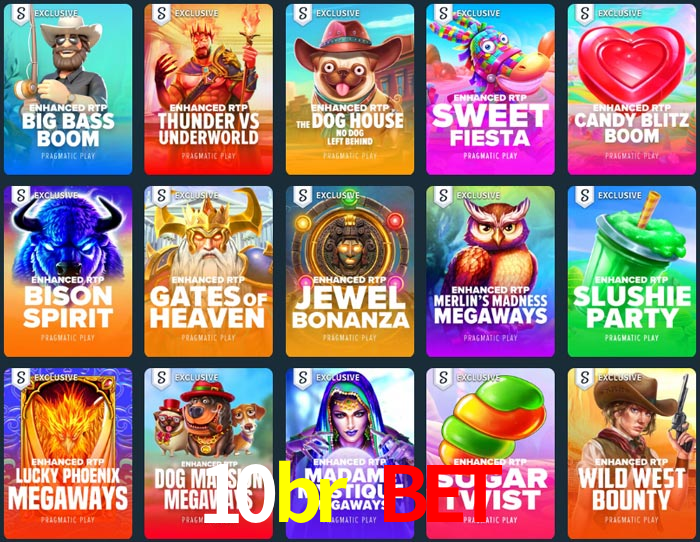Viewport: 700px width, 542px height.
Task: Select the Slushie Party game
Action: click(632, 271)
